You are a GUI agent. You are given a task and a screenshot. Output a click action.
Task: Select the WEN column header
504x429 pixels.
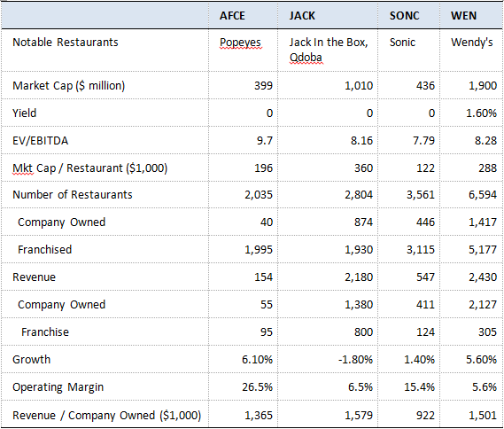[x=463, y=15]
